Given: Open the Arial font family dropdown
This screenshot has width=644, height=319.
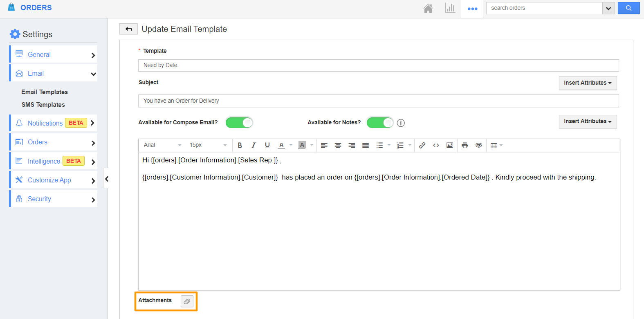Looking at the screenshot, I should click(162, 145).
